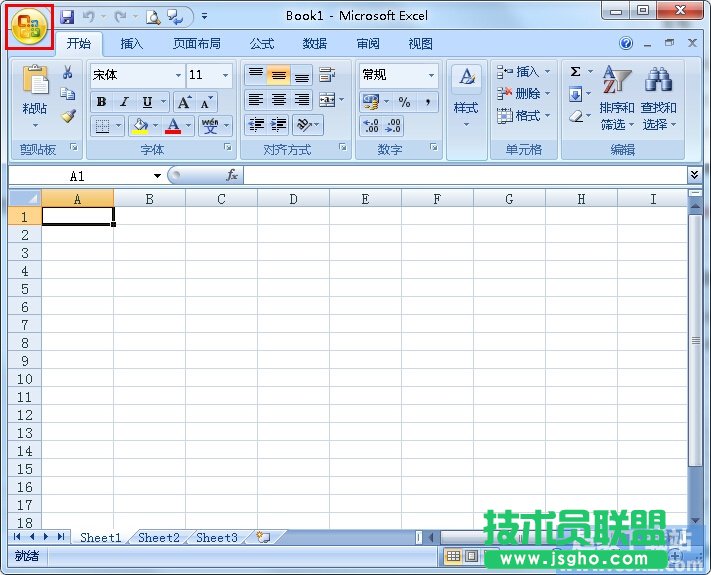Switch to the 插入 ribbon tab
The width and height of the screenshot is (711, 575).
pyautogui.click(x=132, y=44)
